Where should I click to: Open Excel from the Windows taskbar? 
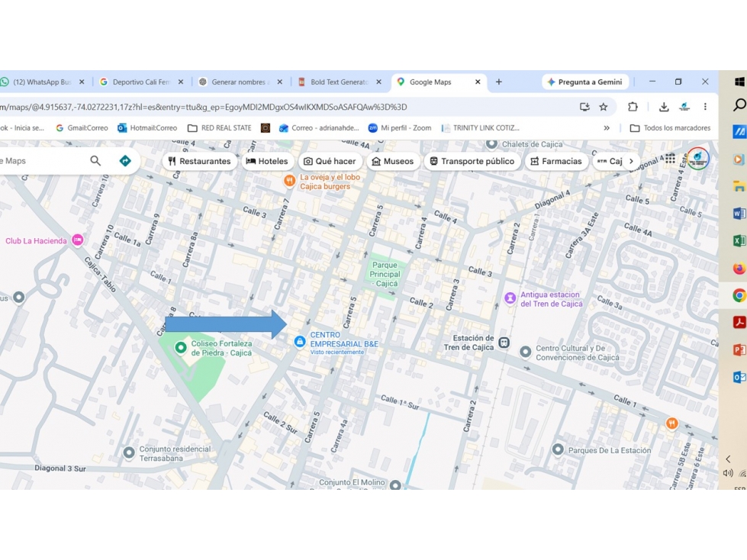739,240
